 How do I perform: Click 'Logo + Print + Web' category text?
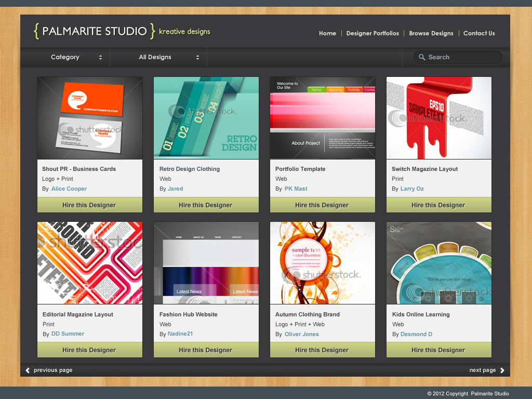(x=300, y=324)
